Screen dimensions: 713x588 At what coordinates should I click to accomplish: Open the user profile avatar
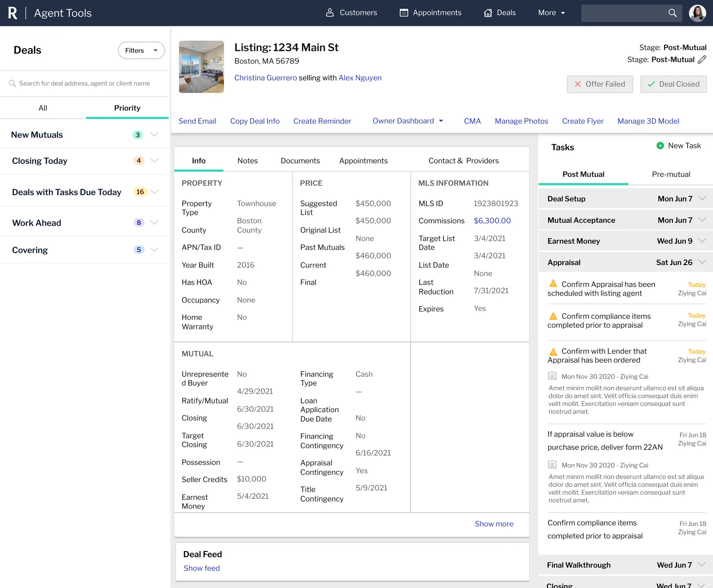(x=697, y=13)
